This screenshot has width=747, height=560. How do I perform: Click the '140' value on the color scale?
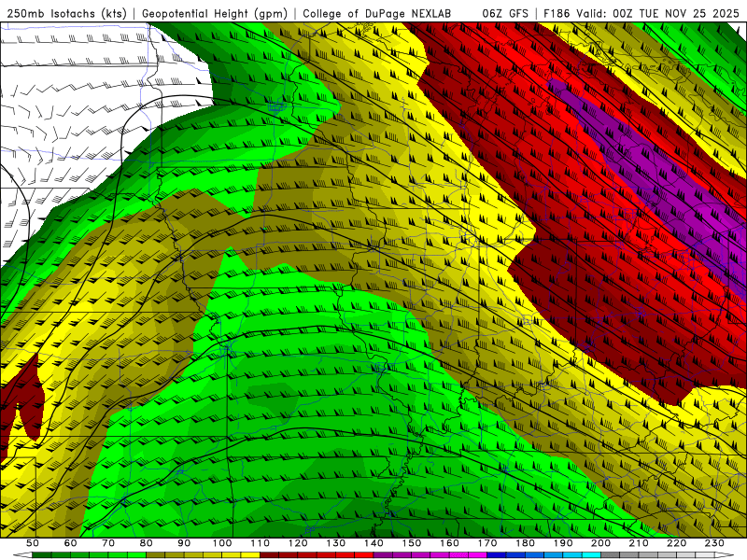373,543
